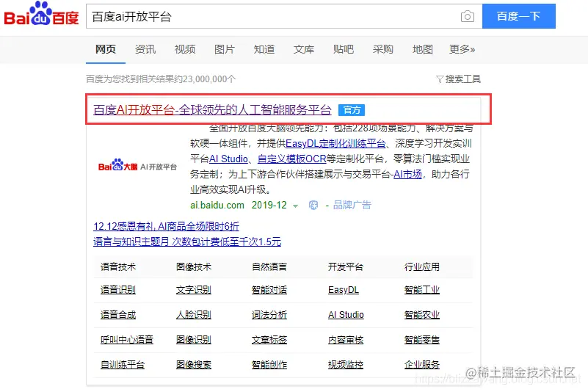Screen dimensions: 588x392
Task: Open image search camera icon
Action: tap(468, 16)
